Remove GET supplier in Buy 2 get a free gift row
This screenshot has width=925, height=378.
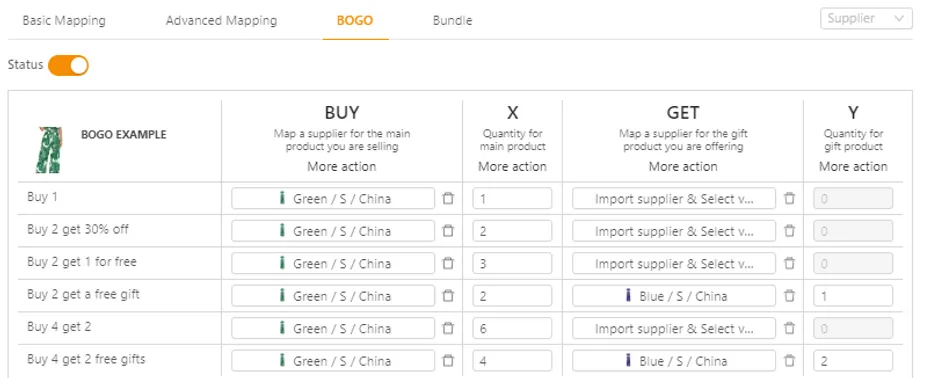(x=789, y=296)
